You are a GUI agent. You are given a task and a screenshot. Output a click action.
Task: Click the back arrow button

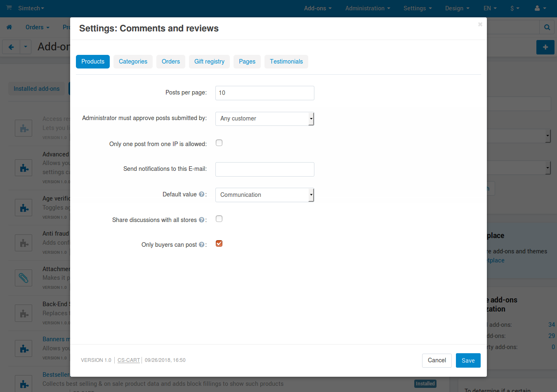click(11, 47)
